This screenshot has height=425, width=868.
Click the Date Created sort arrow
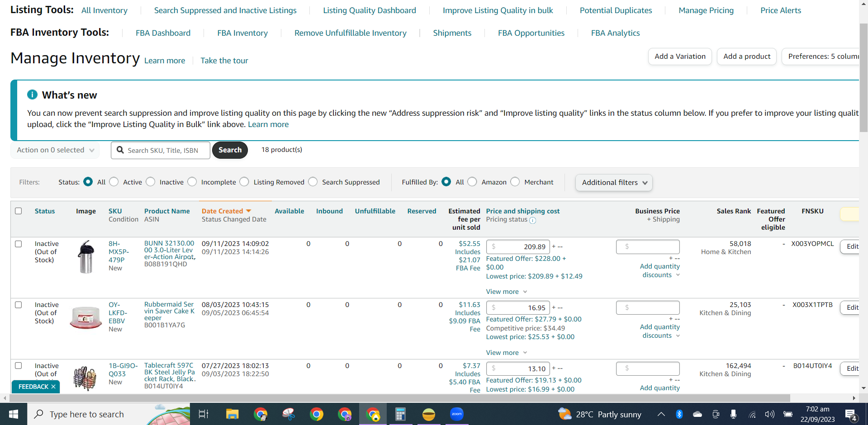[248, 211]
